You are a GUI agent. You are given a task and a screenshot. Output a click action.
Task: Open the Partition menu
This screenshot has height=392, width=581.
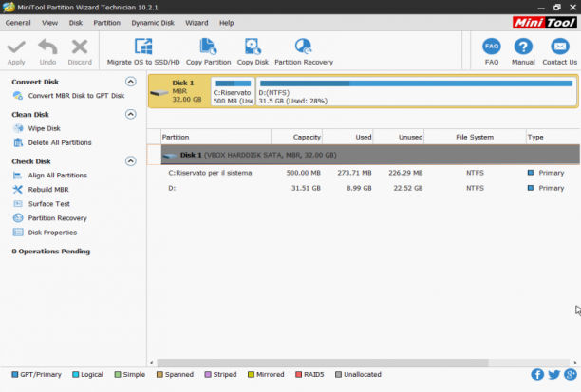(106, 23)
